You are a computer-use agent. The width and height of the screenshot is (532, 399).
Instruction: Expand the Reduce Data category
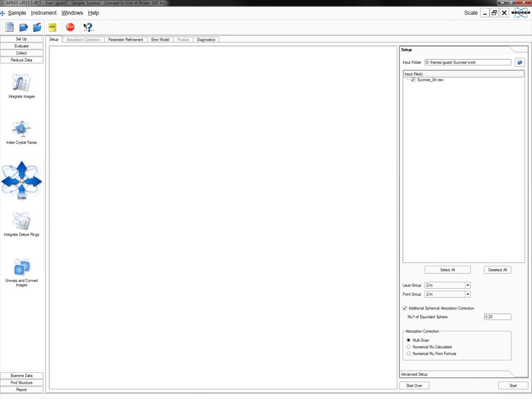pos(22,60)
